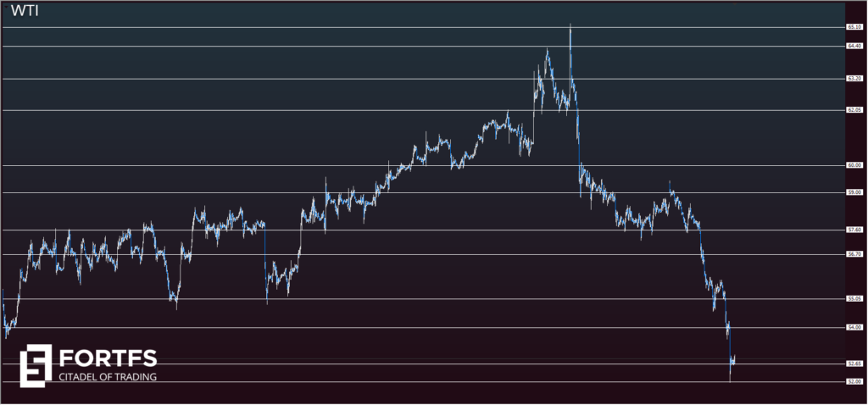The image size is (868, 405).
Task: Select the 64.40 price level label
Action: [x=854, y=46]
